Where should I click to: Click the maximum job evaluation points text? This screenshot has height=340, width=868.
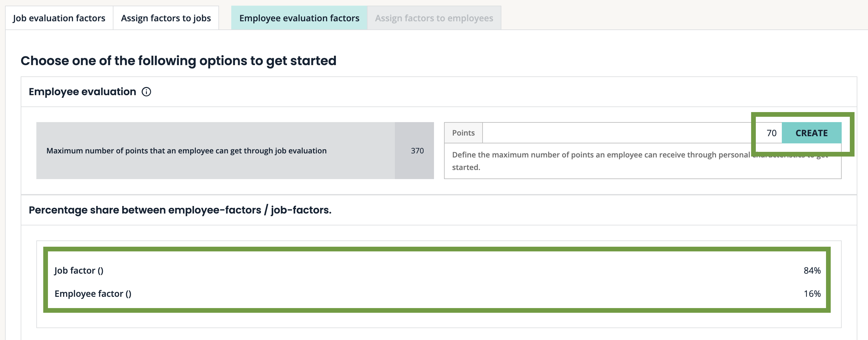[186, 151]
